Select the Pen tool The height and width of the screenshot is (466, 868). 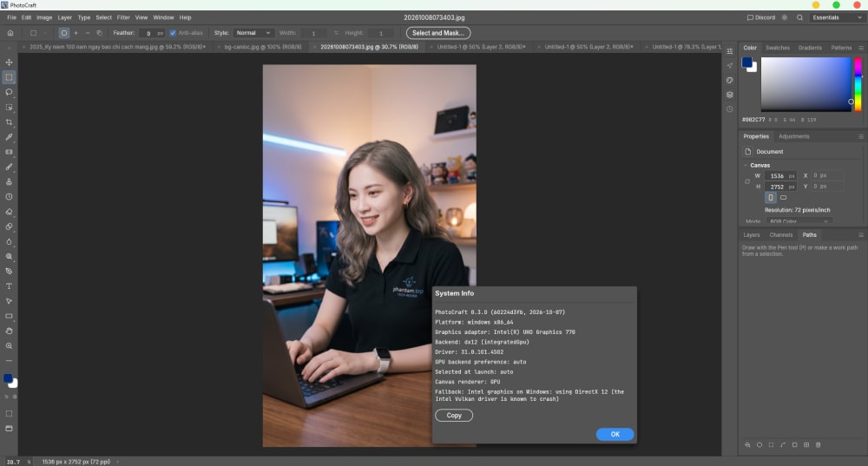9,272
